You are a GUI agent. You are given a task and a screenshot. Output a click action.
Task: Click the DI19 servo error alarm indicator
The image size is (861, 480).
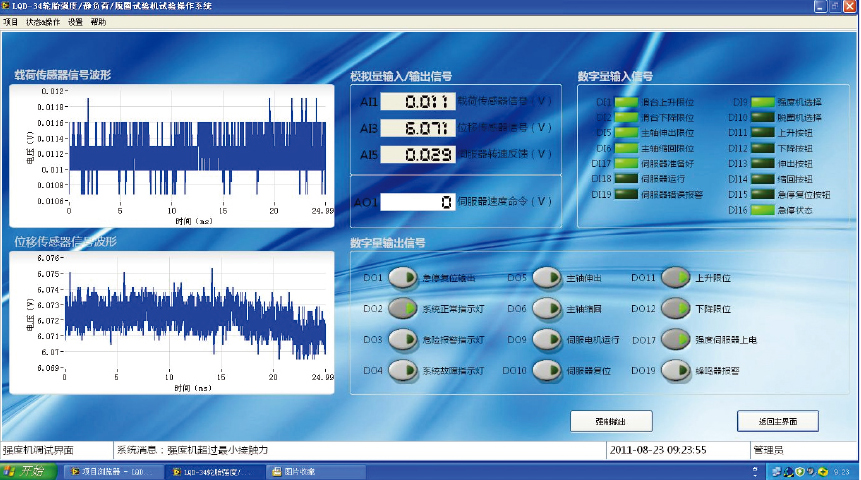pyautogui.click(x=626, y=194)
